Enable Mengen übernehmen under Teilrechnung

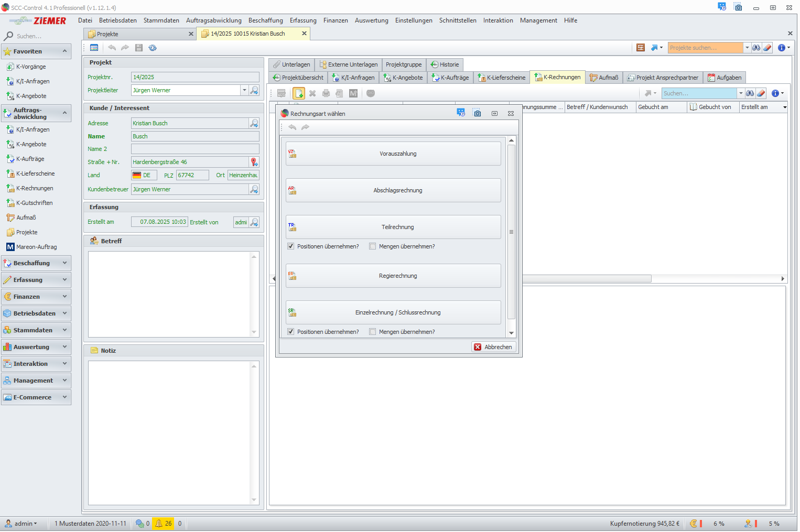(373, 246)
